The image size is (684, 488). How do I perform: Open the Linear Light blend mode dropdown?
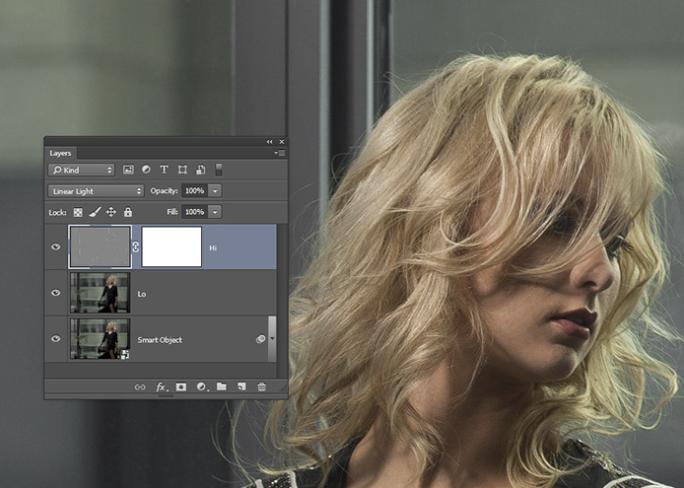pos(97,191)
